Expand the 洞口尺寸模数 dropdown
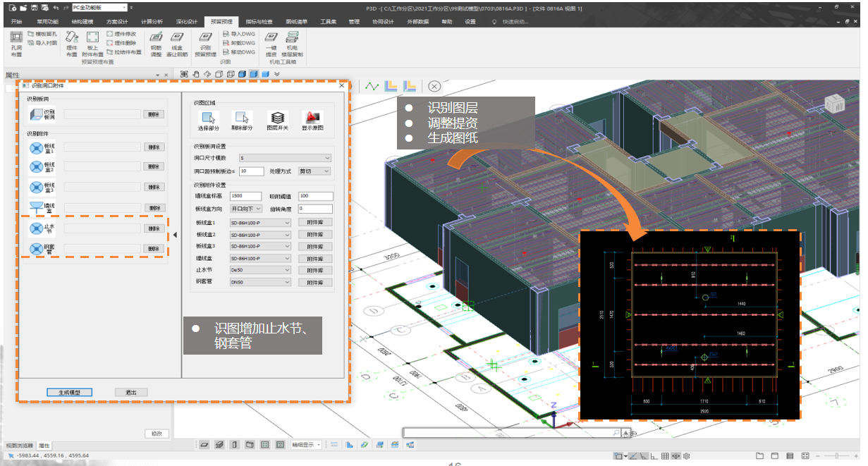 (x=285, y=159)
